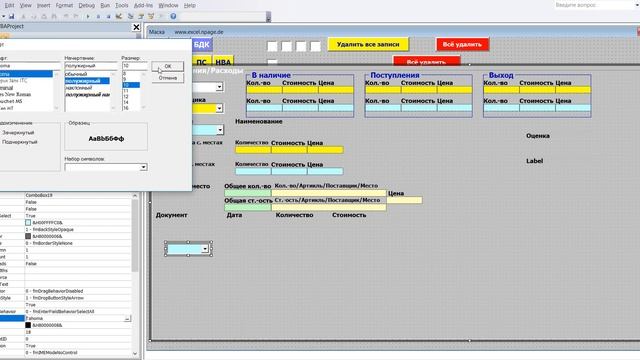Click the Размер size input field
640x360 pixels.
pyautogui.click(x=135, y=66)
